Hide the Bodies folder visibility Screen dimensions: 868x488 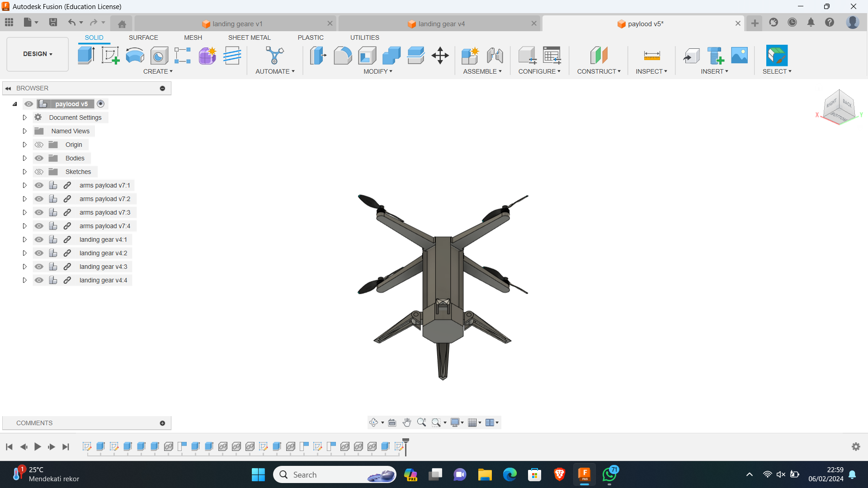39,158
